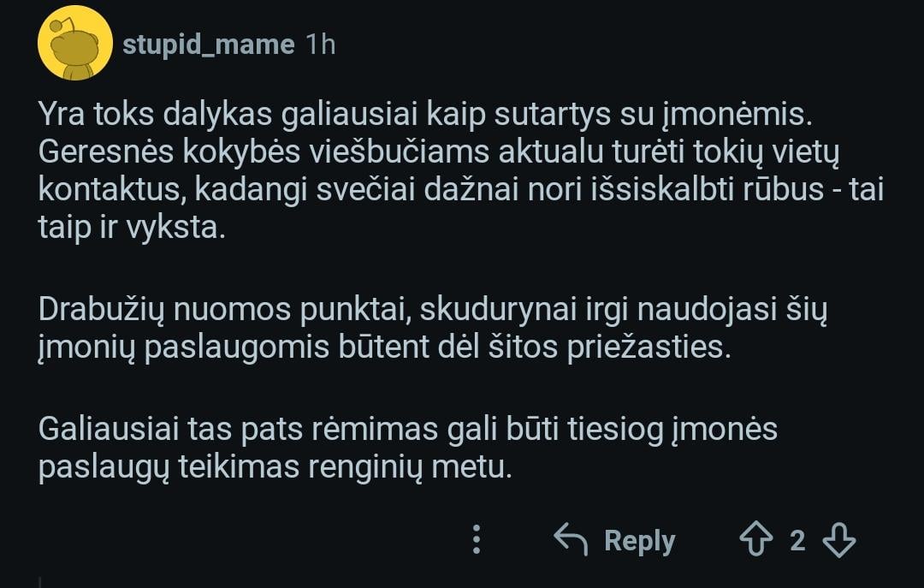This screenshot has width=924, height=588.
Task: Open the stupid_mame username link
Action: (208, 45)
